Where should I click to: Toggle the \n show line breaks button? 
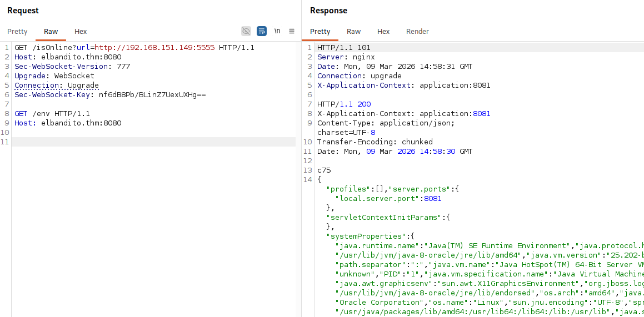(x=277, y=31)
